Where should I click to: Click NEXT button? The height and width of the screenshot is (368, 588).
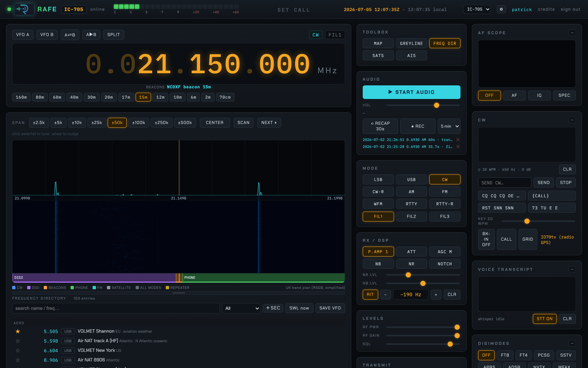269,123
